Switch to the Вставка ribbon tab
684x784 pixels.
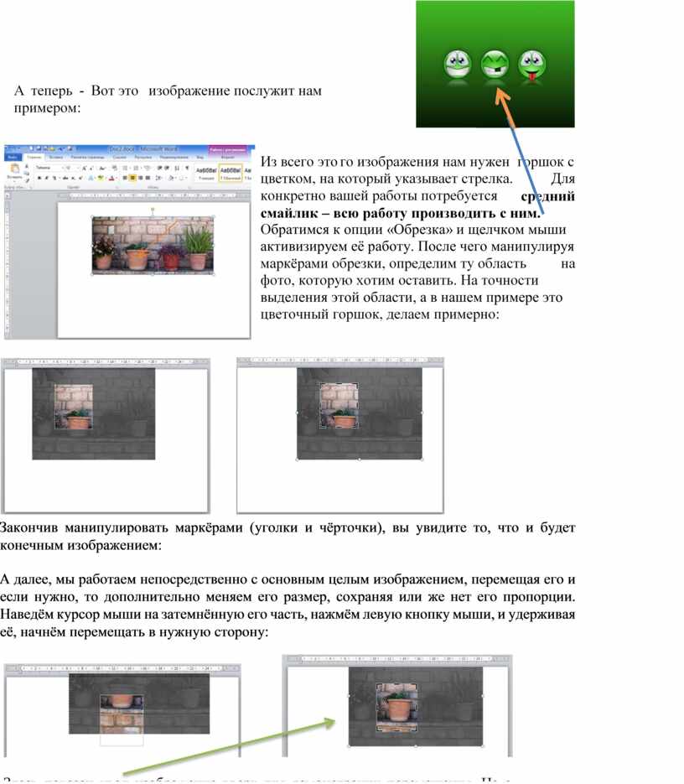(x=56, y=157)
